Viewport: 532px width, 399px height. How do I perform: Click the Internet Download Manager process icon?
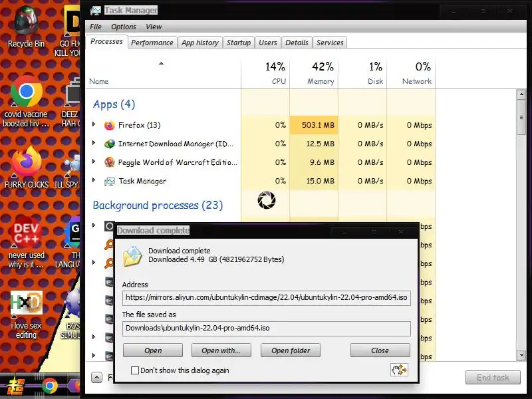[x=109, y=144]
